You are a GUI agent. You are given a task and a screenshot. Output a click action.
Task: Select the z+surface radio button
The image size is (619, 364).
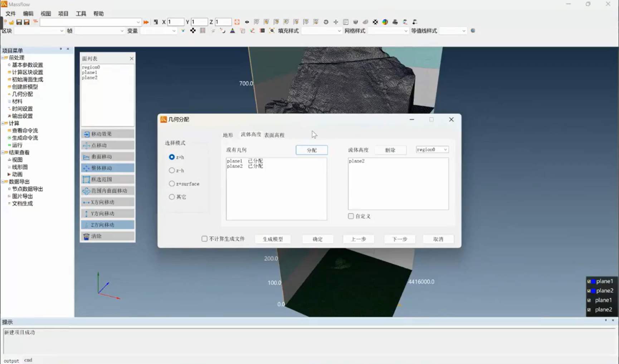point(172,183)
